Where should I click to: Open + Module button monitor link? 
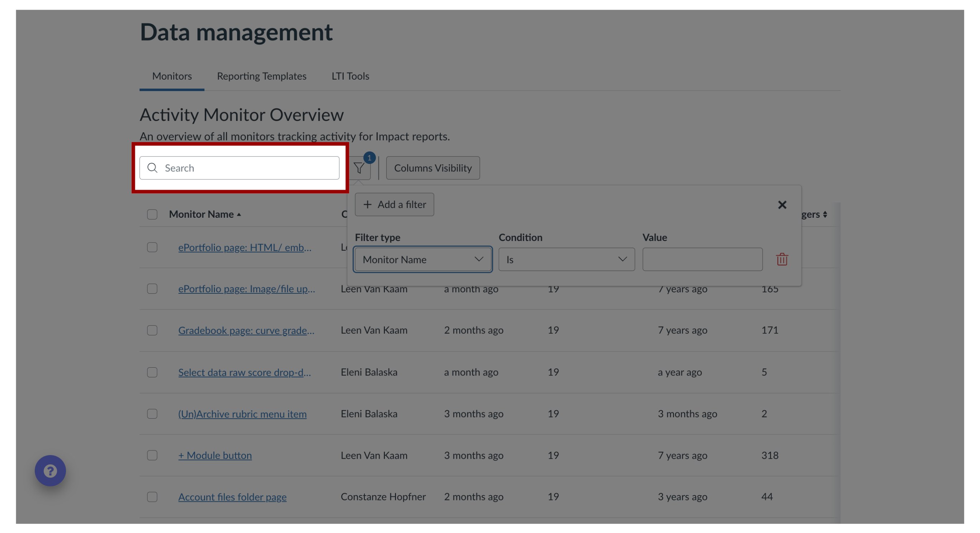click(215, 455)
